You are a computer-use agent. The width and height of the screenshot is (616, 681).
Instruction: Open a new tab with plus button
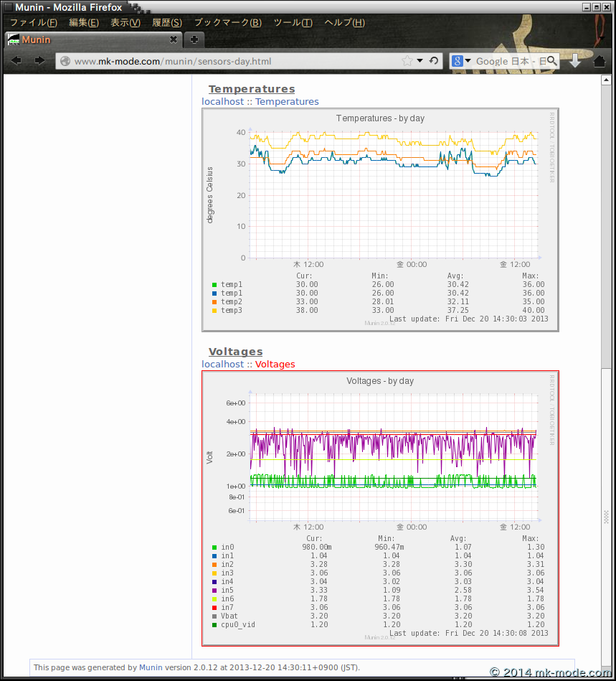point(194,39)
